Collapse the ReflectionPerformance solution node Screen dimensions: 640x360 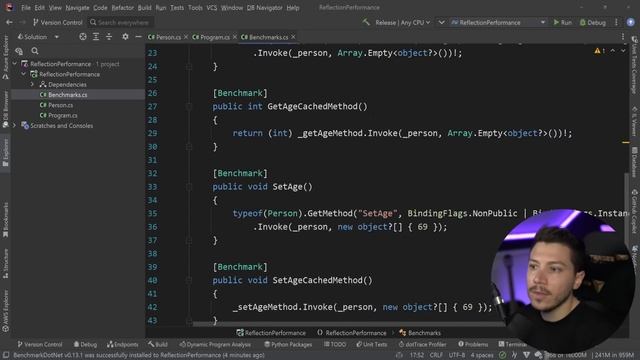click(15, 64)
